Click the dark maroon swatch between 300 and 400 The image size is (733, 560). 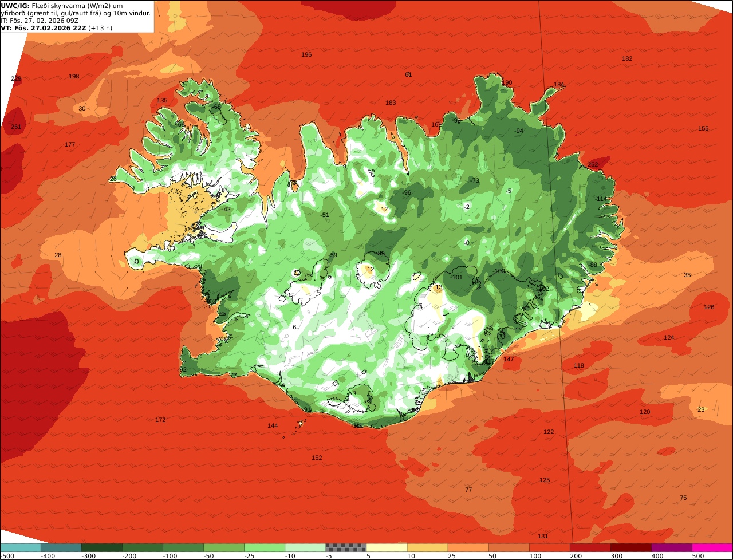[630, 547]
